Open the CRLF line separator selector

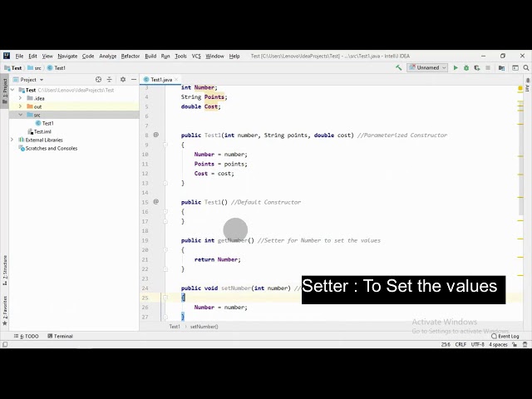point(461,344)
